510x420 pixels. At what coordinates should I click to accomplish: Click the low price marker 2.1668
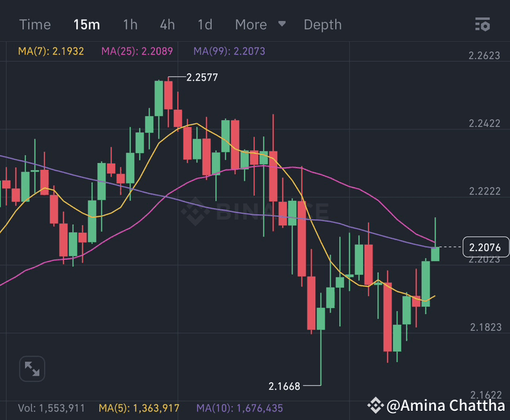point(284,386)
